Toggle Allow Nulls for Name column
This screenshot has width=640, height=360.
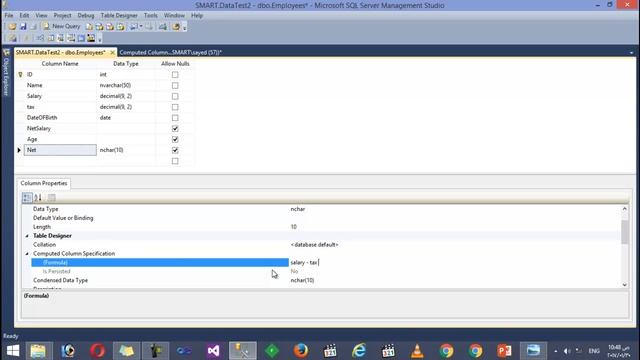[175, 85]
